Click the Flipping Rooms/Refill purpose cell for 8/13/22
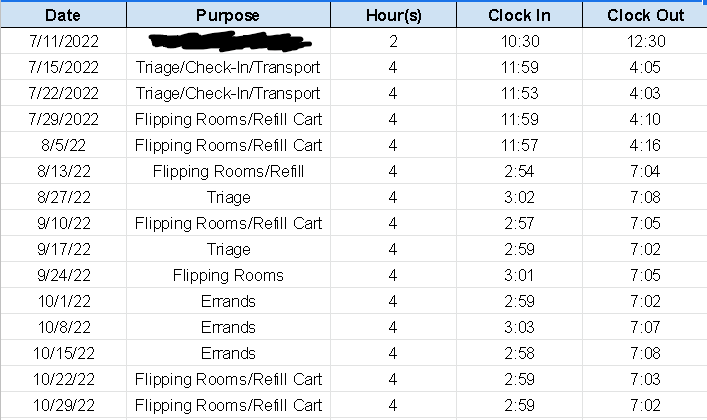 (x=228, y=171)
